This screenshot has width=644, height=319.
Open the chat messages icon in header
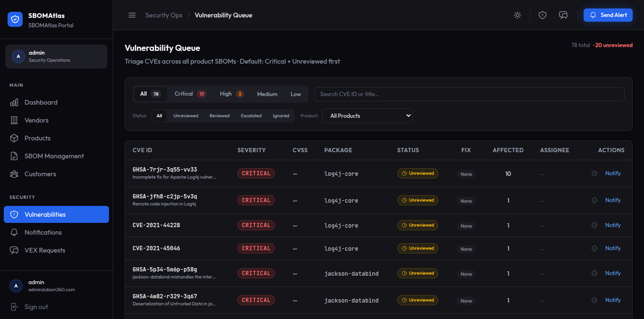[563, 15]
